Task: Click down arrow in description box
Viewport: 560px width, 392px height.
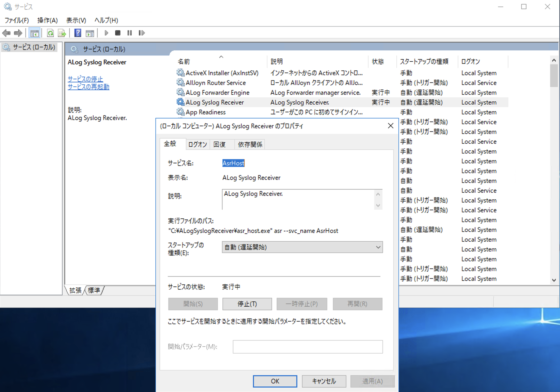Action: pos(378,206)
